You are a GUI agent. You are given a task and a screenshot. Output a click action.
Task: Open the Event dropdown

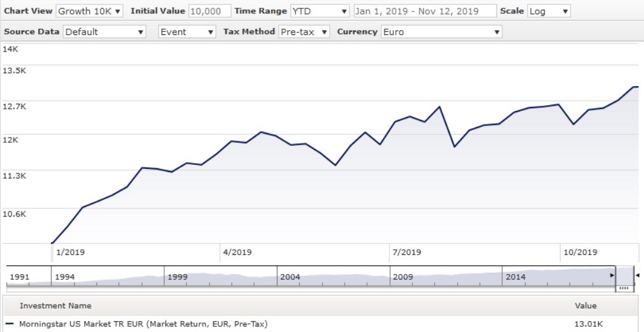click(x=187, y=32)
